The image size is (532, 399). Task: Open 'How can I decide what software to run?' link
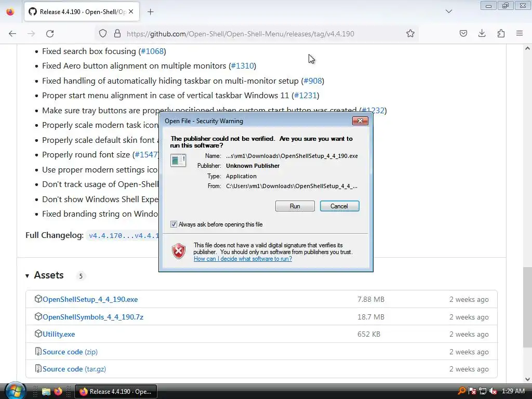[x=243, y=259]
